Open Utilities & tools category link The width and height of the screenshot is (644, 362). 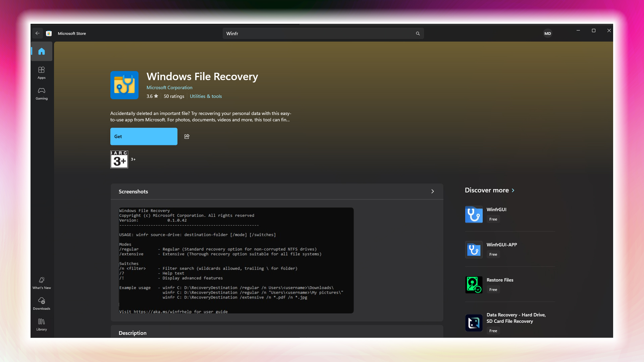tap(206, 96)
